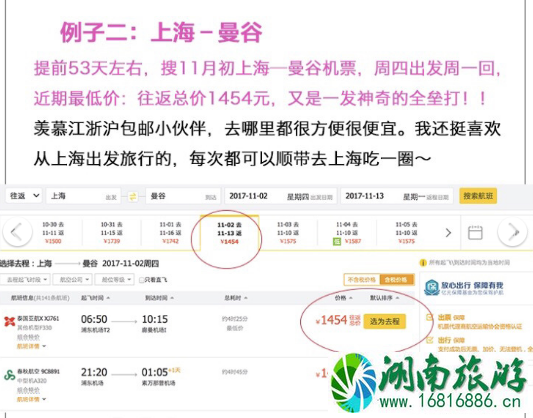Click the 选为去程 button for ¥1454 flight
The image size is (533, 418).
(x=384, y=321)
